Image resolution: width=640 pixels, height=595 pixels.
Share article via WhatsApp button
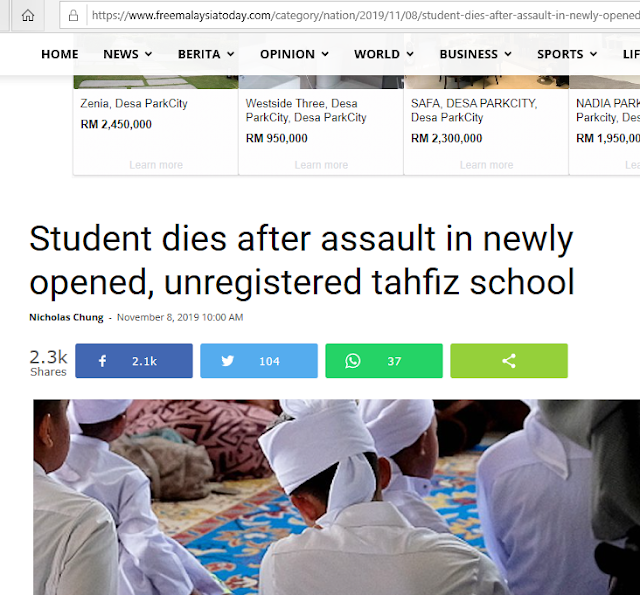[384, 361]
